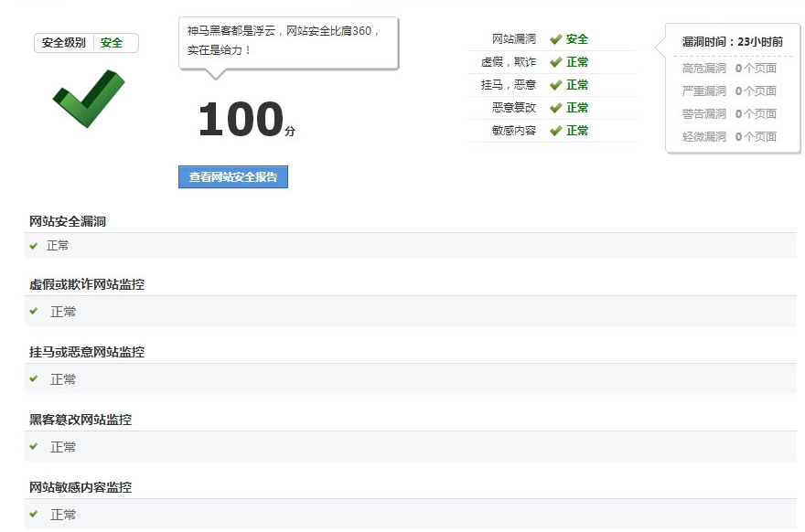Click the checkmark beside 敏感内容 status

555,131
